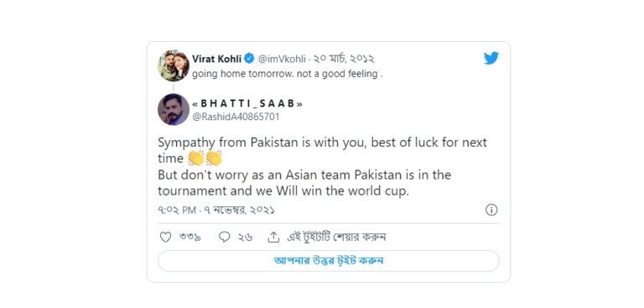Open the «BHATTI_SAAB» display name
This screenshot has height=308, width=644.
coord(247,103)
